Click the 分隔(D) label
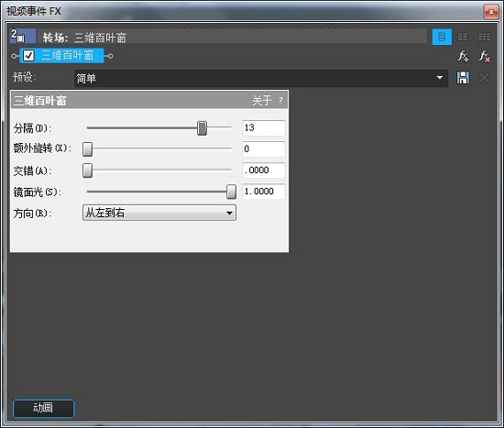 (x=32, y=128)
